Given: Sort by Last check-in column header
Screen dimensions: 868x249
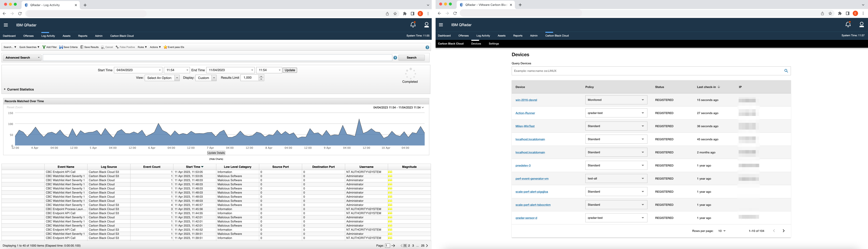Looking at the screenshot, I should point(708,87).
